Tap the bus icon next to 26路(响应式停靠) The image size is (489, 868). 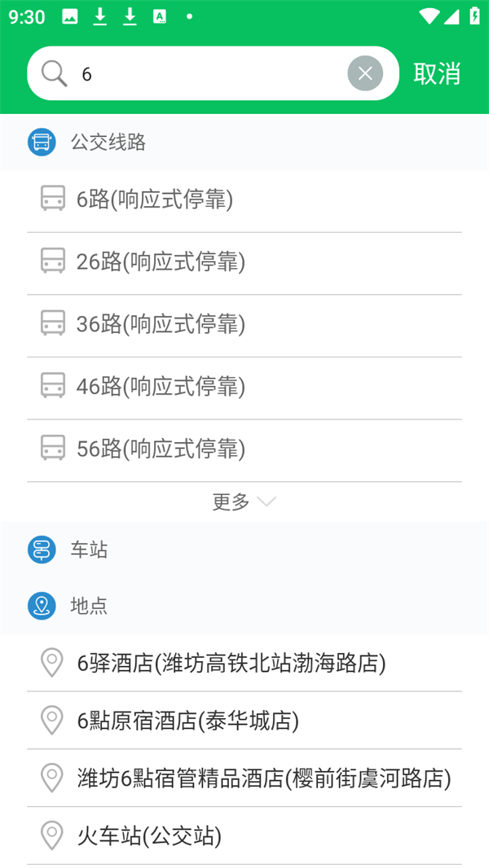pos(52,262)
